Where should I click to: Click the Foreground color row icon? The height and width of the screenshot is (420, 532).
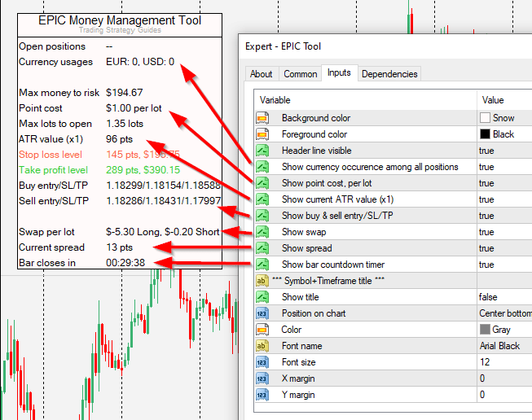point(262,134)
